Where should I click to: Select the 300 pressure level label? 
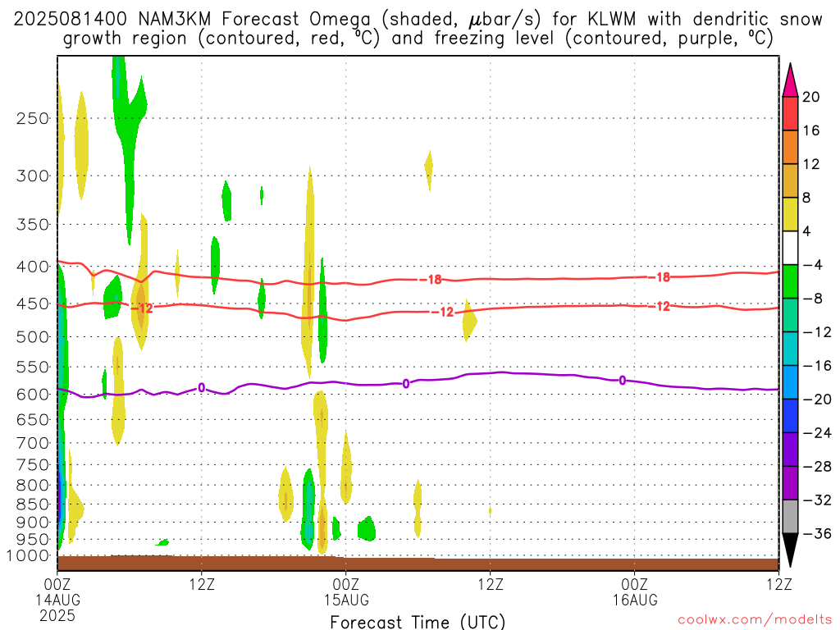click(33, 176)
